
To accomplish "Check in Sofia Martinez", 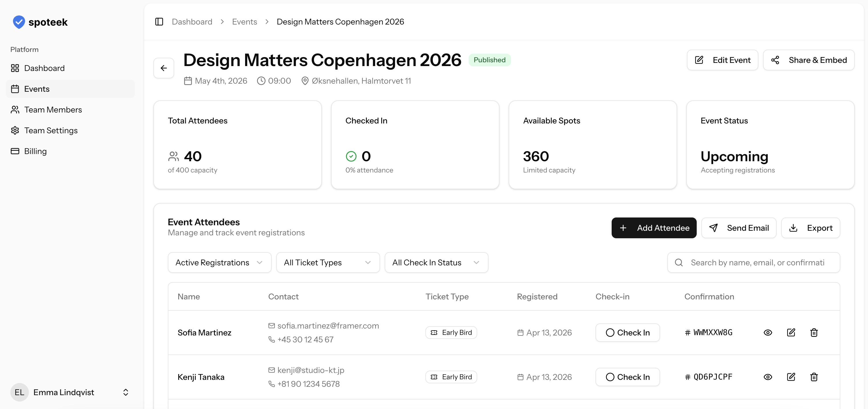I will (x=627, y=333).
